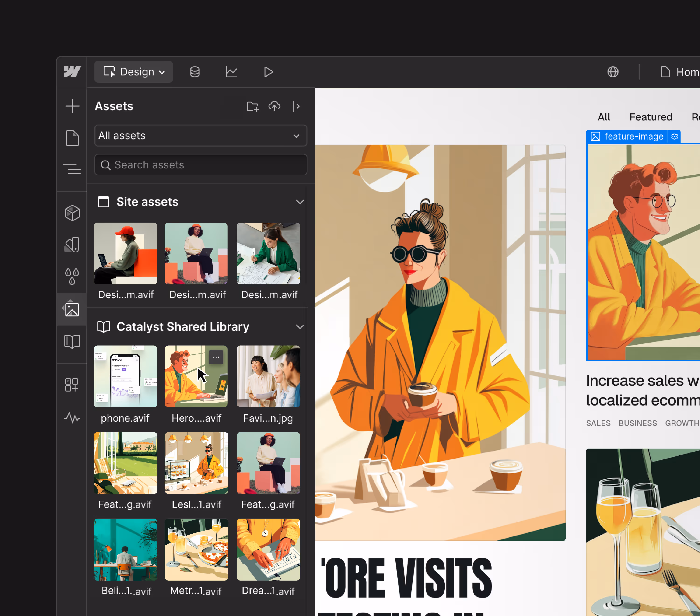Select the feature-image on canvas
The height and width of the screenshot is (616, 700).
pos(644,252)
